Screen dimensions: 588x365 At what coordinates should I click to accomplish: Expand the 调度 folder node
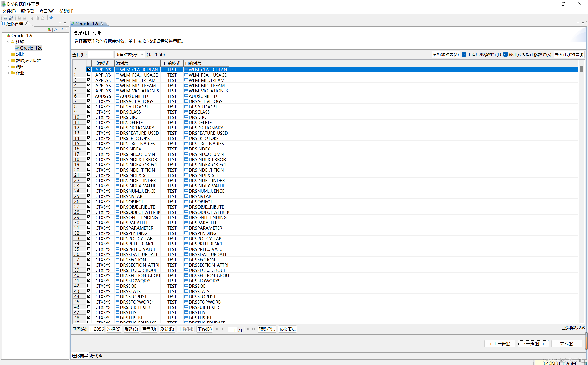click(x=8, y=67)
